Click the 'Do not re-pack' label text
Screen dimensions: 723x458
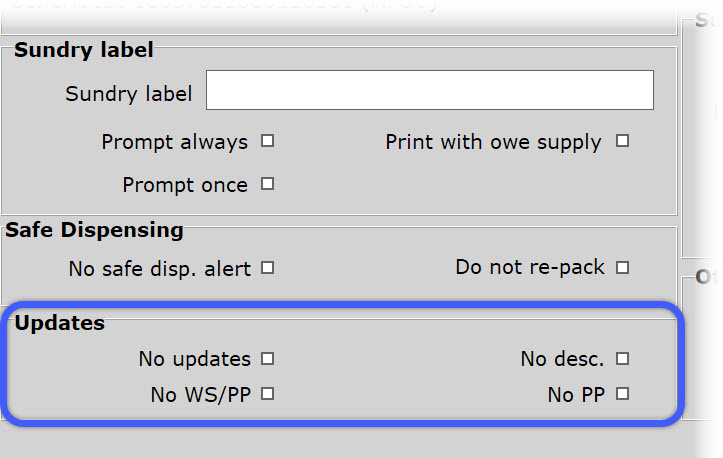coord(529,267)
